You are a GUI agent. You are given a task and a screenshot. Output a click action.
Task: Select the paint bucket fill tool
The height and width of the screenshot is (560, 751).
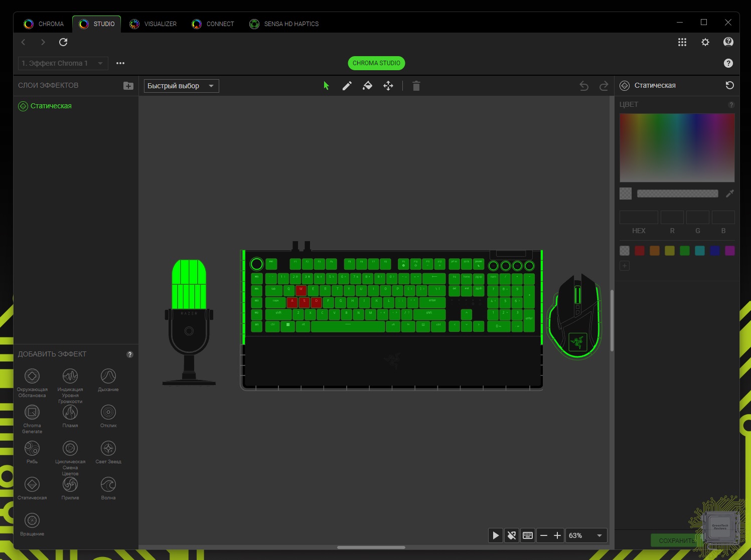(367, 86)
